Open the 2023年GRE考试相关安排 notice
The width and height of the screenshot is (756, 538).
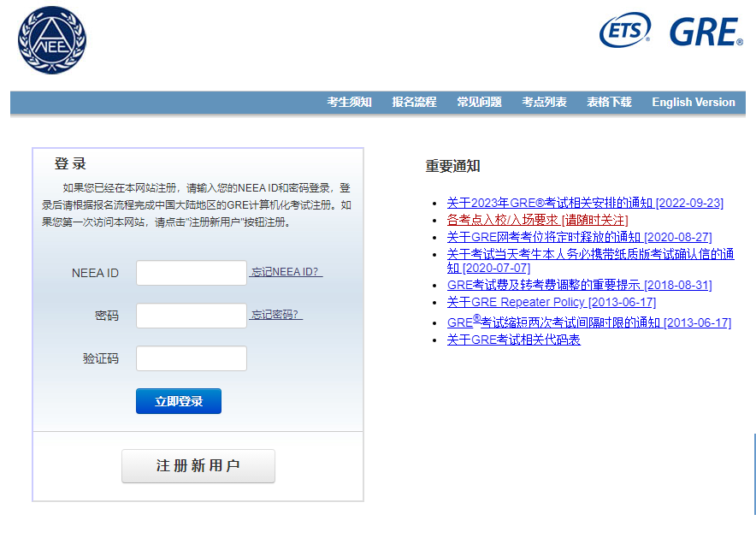tap(585, 203)
